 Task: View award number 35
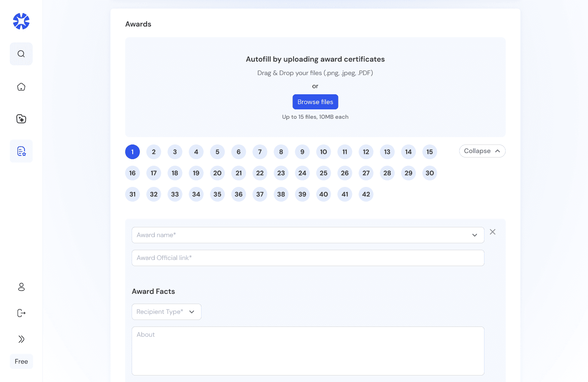click(217, 194)
